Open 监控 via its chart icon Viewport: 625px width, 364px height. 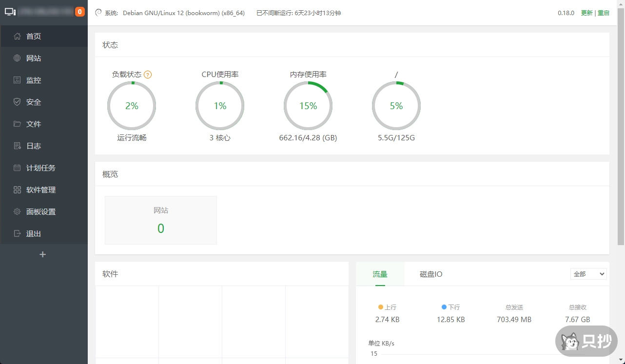pyautogui.click(x=17, y=80)
